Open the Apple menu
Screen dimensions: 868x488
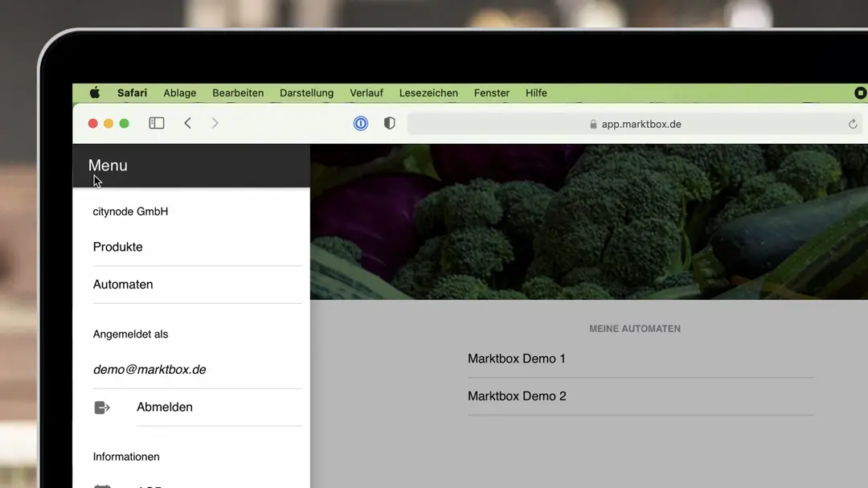click(95, 93)
